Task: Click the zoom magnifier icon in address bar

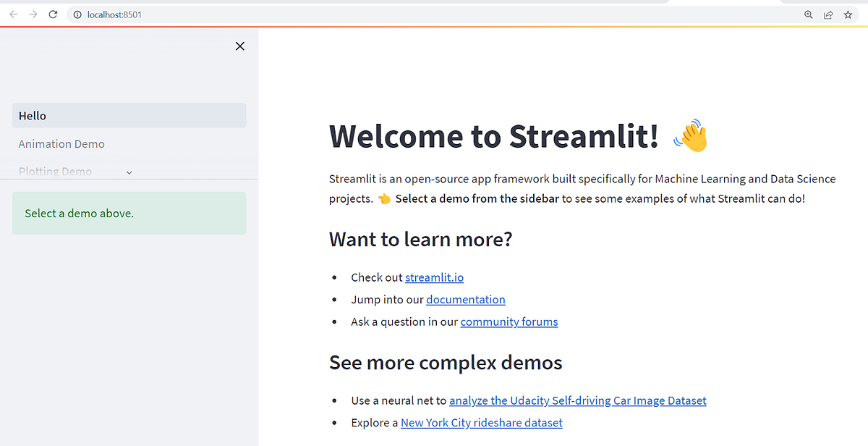Action: tap(808, 14)
